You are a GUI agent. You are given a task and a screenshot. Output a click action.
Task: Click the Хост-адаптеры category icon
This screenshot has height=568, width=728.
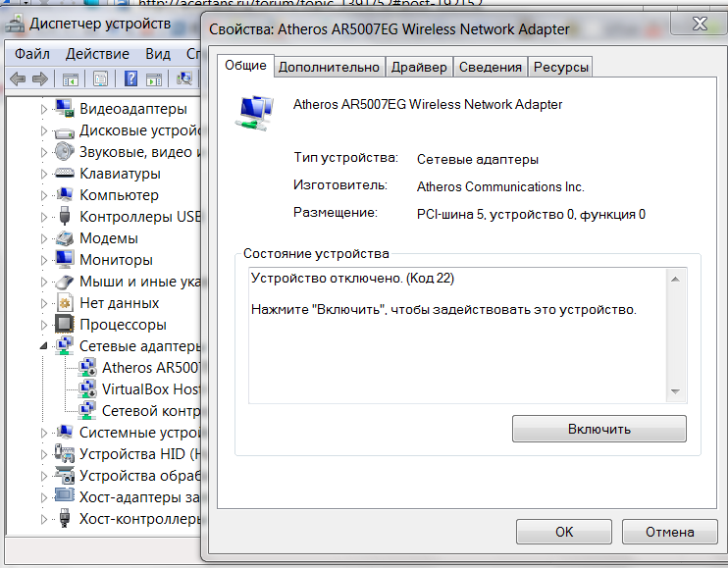(x=65, y=495)
